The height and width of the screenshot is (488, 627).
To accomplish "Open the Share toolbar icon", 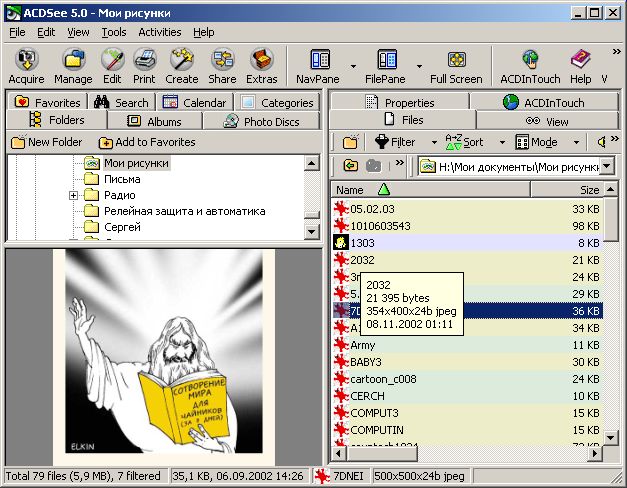I will (x=222, y=66).
